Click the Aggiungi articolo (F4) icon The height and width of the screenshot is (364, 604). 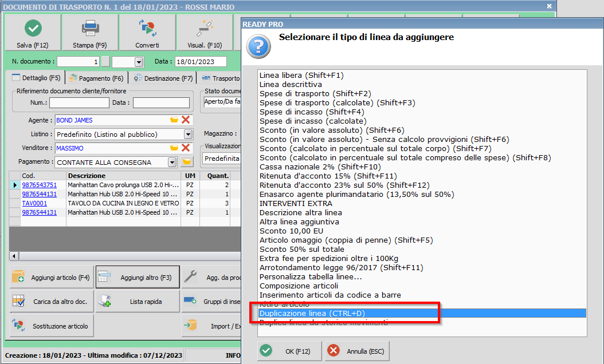coord(18,276)
